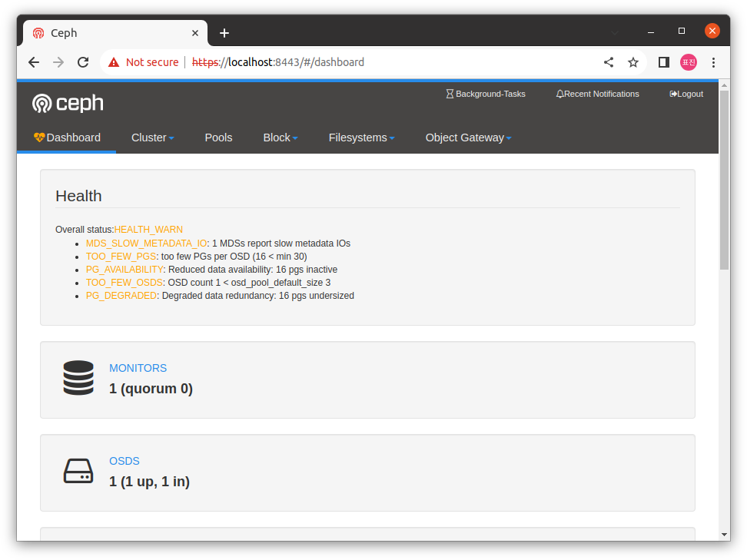
Task: Click the OSDs hard drive icon
Action: 78,471
